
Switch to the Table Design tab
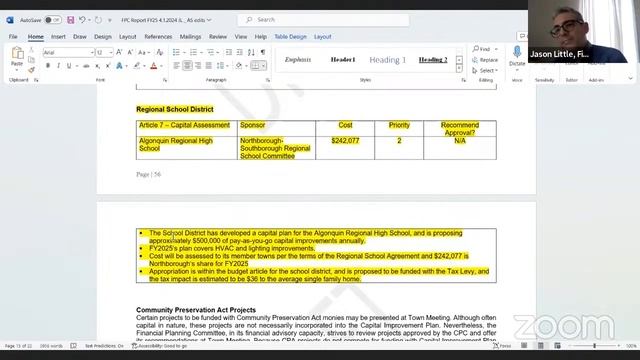(x=290, y=37)
